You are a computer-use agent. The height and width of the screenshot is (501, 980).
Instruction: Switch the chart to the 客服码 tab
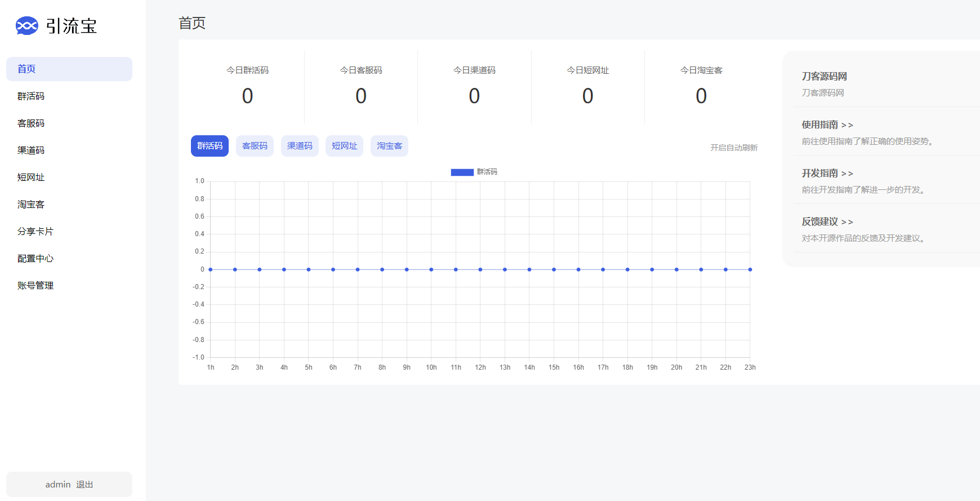coord(255,146)
